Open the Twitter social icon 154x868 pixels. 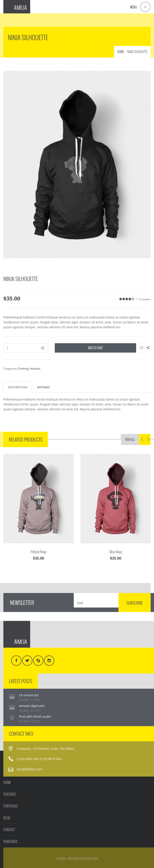pos(27,660)
